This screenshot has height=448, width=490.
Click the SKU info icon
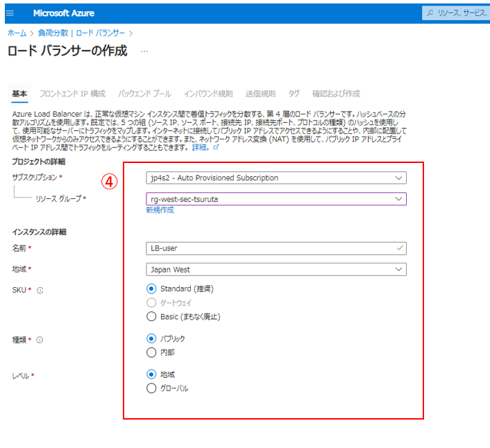(40, 291)
